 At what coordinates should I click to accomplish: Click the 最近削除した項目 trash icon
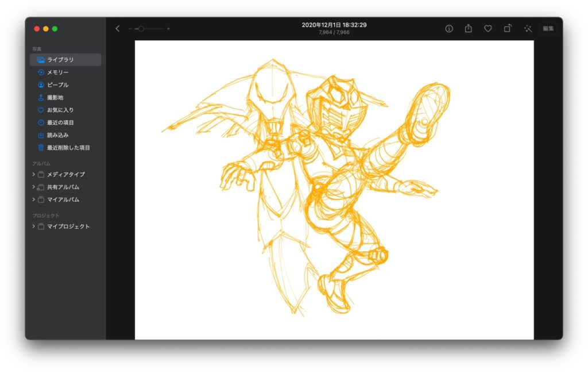41,148
